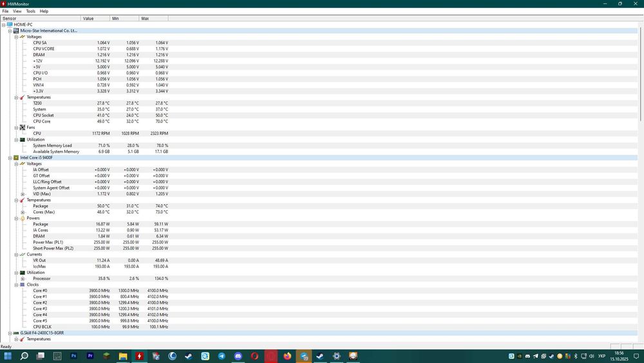644x363 pixels.
Task: Click the Micro-Star motherboard icon
Action: click(x=16, y=31)
